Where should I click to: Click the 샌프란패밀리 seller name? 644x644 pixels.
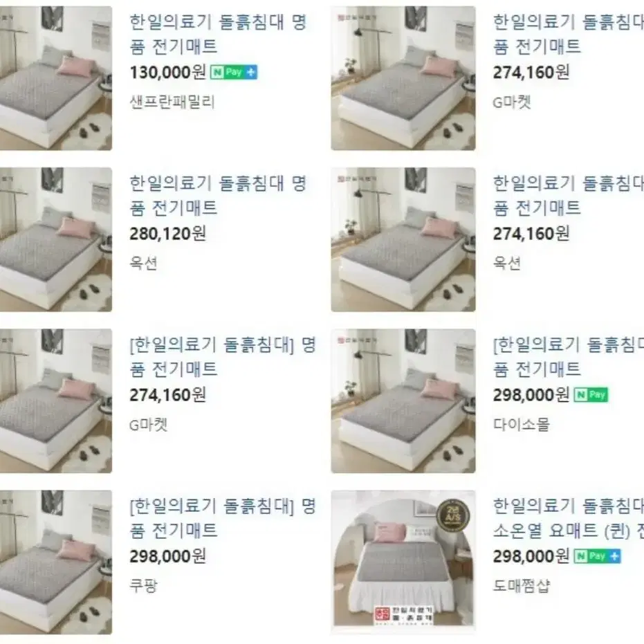pos(172,102)
